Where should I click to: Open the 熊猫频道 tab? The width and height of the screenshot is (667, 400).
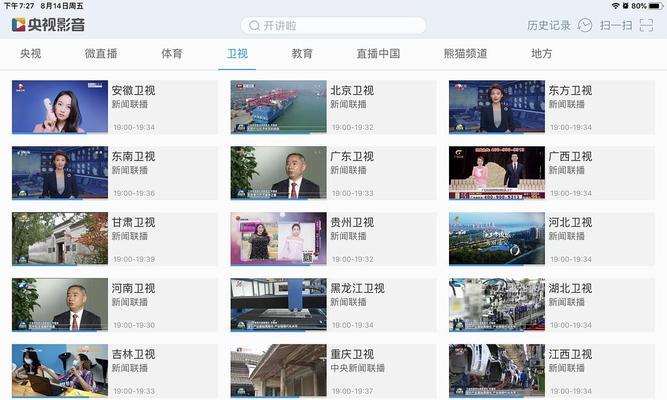coord(465,54)
